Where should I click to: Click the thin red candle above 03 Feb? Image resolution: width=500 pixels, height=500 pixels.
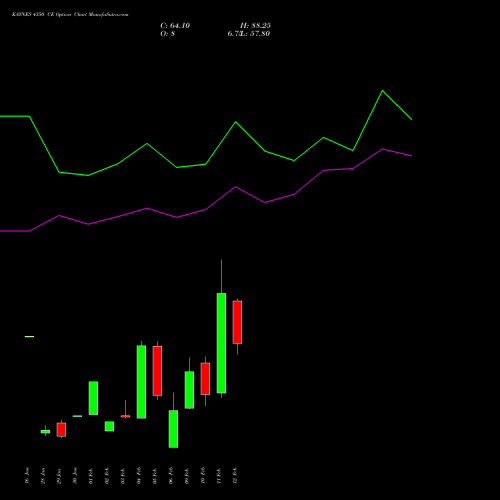125,416
